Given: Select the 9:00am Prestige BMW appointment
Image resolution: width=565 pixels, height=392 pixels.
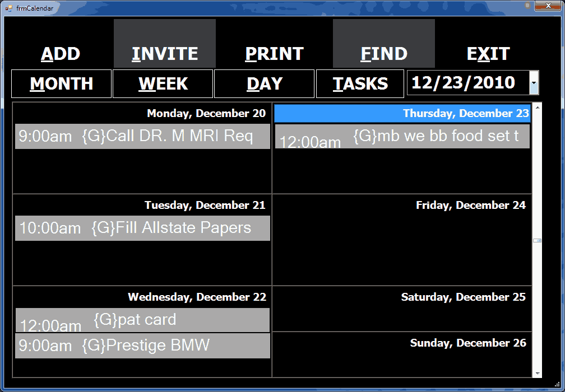Looking at the screenshot, I should pyautogui.click(x=142, y=346).
